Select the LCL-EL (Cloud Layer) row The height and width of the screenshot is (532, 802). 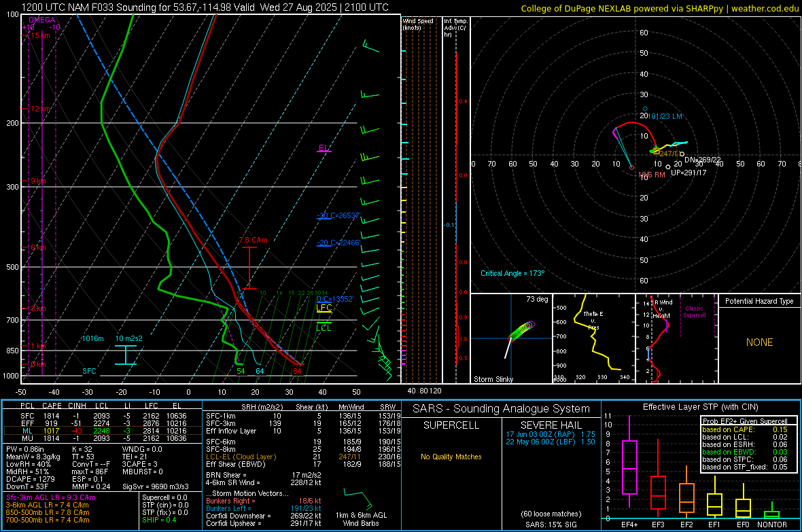pyautogui.click(x=303, y=457)
